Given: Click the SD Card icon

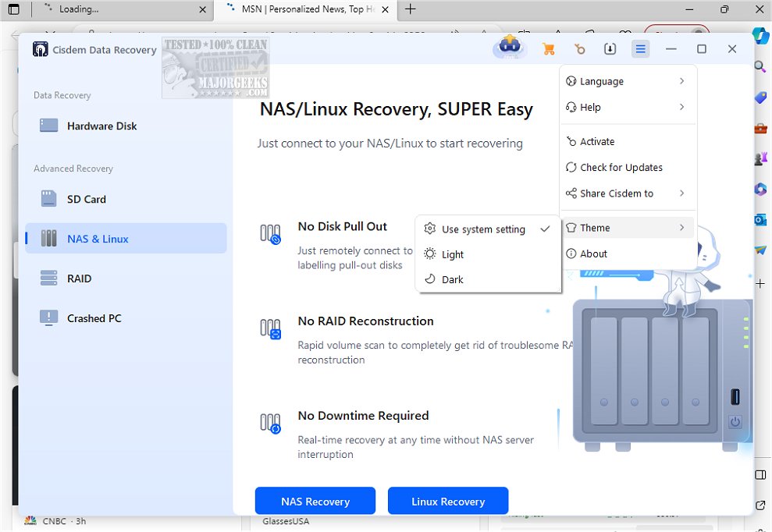Looking at the screenshot, I should [48, 199].
